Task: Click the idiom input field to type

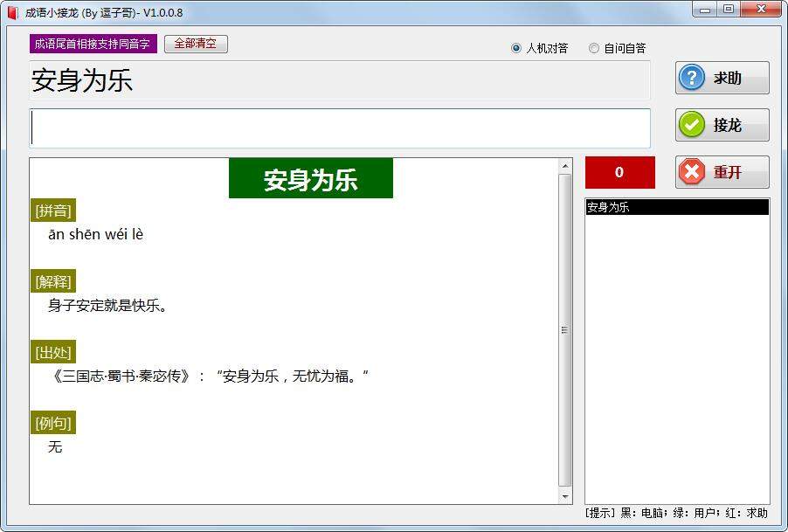Action: coord(339,128)
